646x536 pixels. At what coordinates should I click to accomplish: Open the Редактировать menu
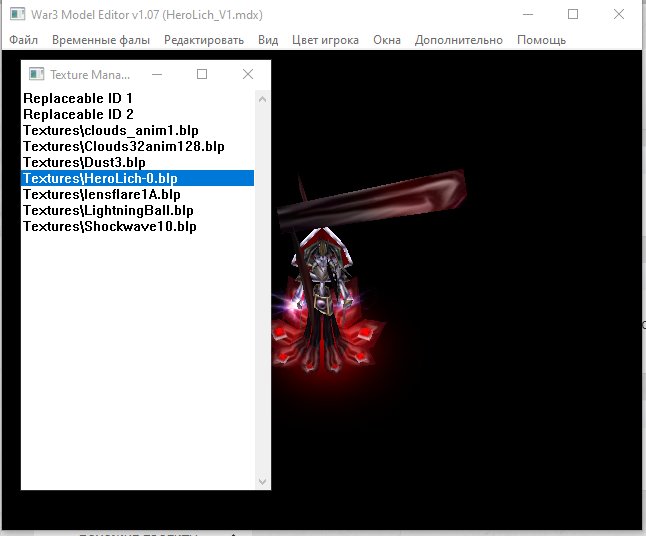pos(204,40)
